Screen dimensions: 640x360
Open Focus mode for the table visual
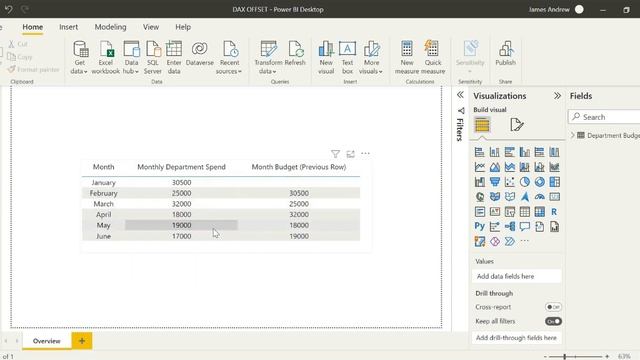(x=350, y=154)
